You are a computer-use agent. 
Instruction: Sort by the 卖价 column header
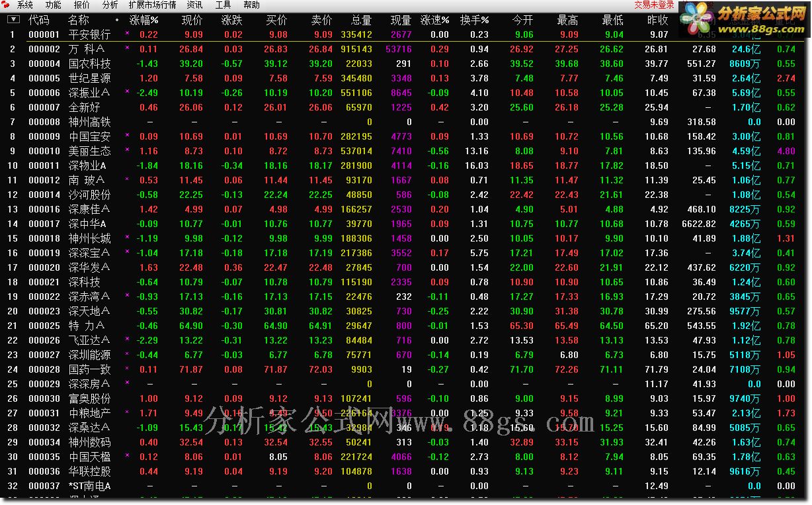click(x=321, y=21)
